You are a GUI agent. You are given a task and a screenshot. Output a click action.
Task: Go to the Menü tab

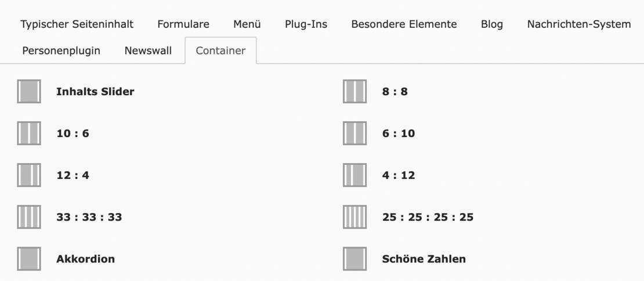(247, 24)
